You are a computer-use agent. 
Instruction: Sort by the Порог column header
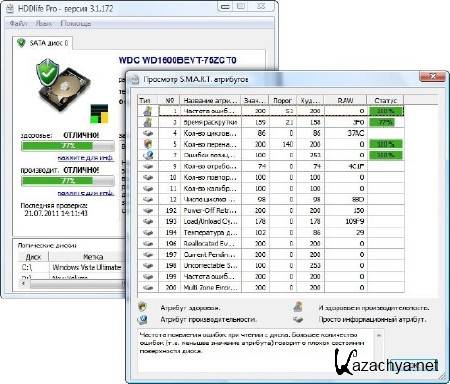pyautogui.click(x=283, y=100)
